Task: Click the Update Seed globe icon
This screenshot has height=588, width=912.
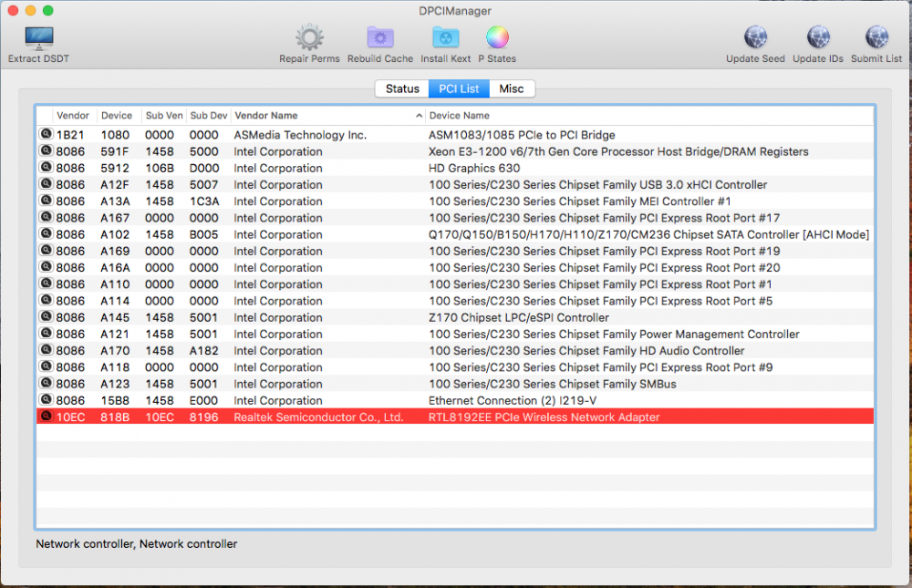Action: pos(755,37)
